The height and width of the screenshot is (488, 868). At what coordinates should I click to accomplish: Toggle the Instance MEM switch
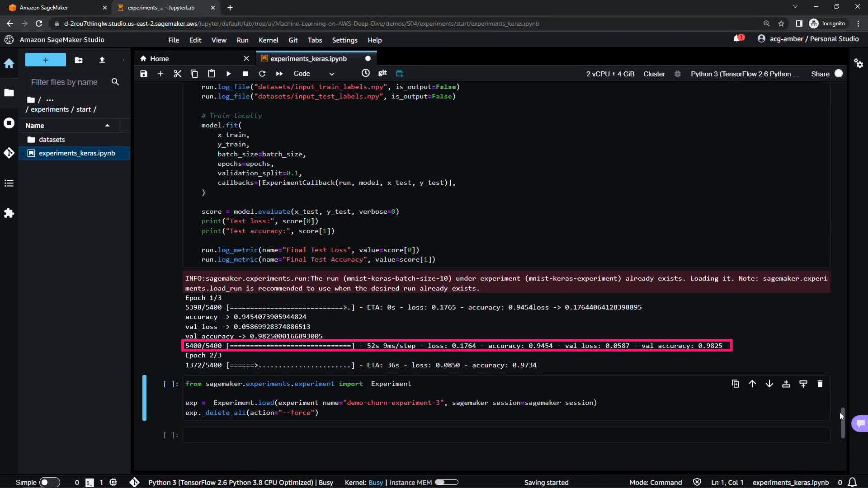pyautogui.click(x=446, y=482)
